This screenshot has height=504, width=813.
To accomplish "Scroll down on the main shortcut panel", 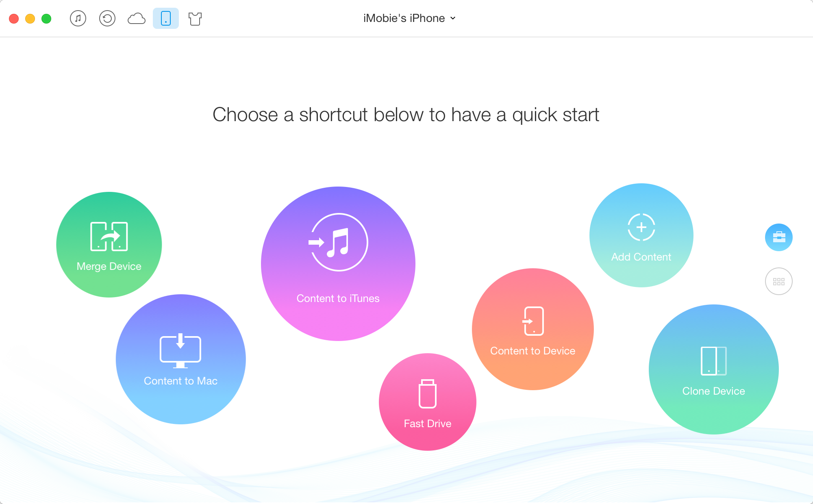I will coord(779,280).
